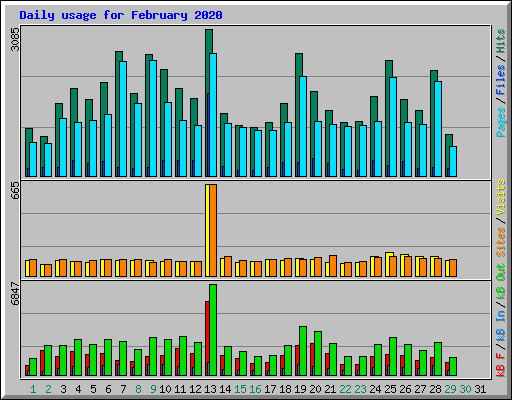Select the tall yellow visits bar for day 13
The height and width of the screenshot is (400, 512).
coord(207,230)
